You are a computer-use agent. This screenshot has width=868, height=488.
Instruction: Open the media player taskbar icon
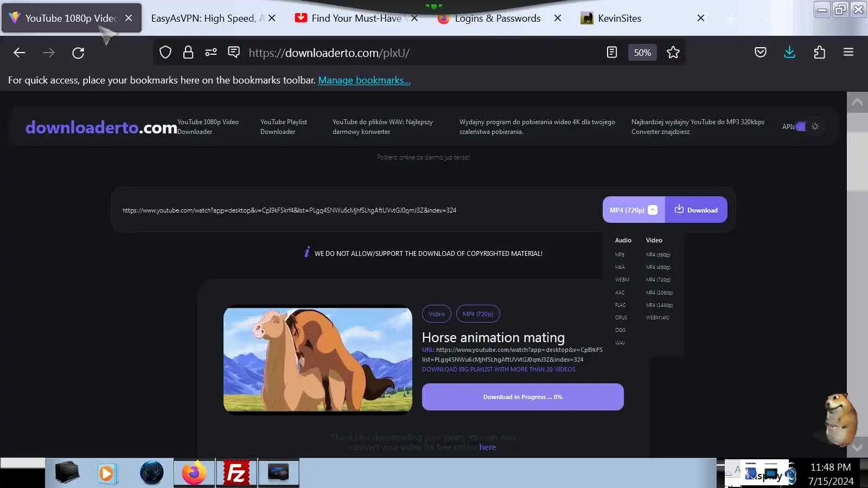(x=107, y=473)
